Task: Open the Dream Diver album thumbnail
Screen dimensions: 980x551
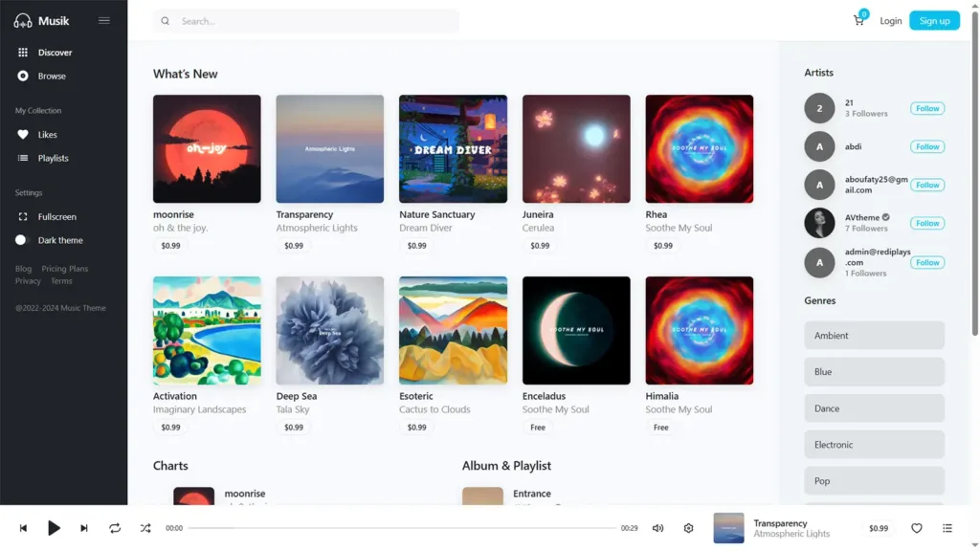Action: pyautogui.click(x=453, y=148)
